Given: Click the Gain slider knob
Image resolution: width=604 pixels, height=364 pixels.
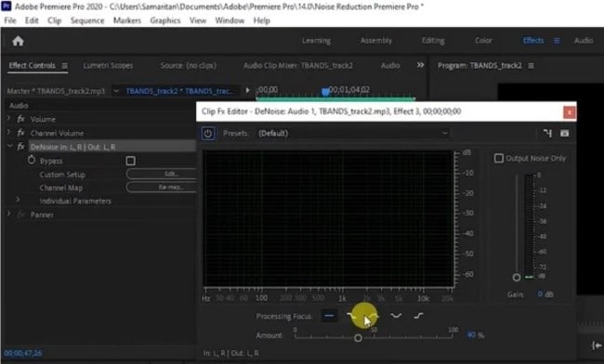Looking at the screenshot, I should 517,277.
